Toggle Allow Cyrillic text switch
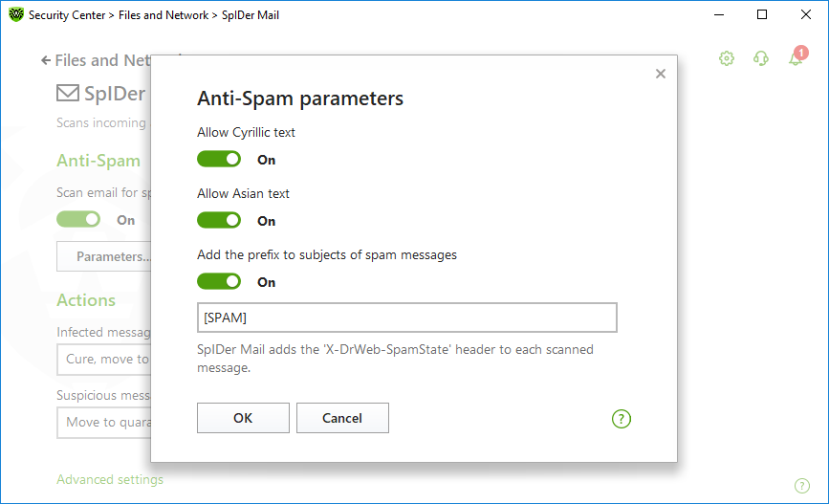Viewport: 829px width, 504px height. pos(219,159)
